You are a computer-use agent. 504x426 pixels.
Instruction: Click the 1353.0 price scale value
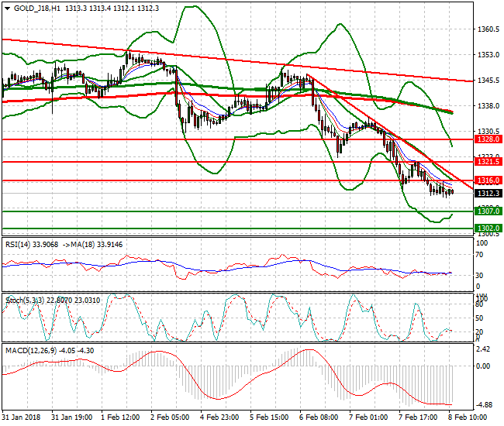488,55
